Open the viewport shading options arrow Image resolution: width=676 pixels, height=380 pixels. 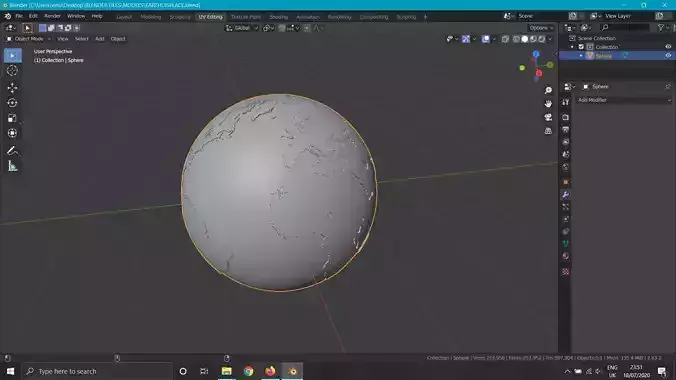coord(550,39)
